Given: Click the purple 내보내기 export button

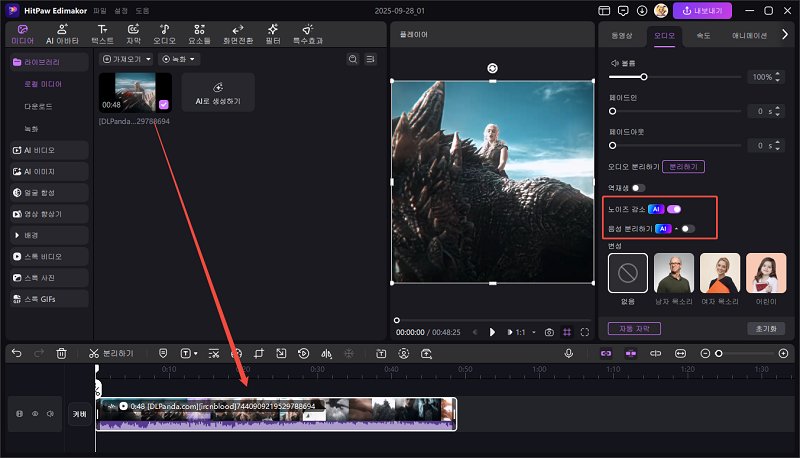Looking at the screenshot, I should (x=702, y=11).
